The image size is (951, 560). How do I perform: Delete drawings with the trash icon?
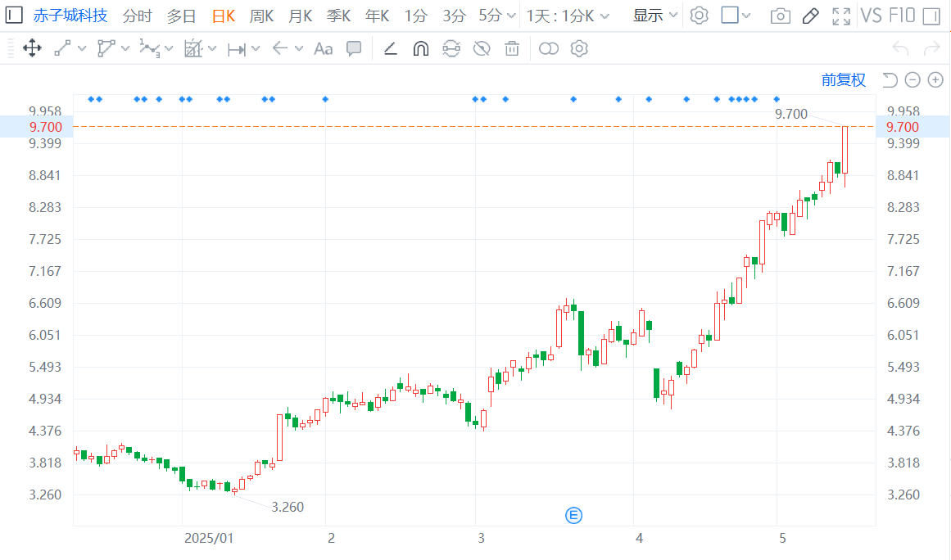(512, 48)
